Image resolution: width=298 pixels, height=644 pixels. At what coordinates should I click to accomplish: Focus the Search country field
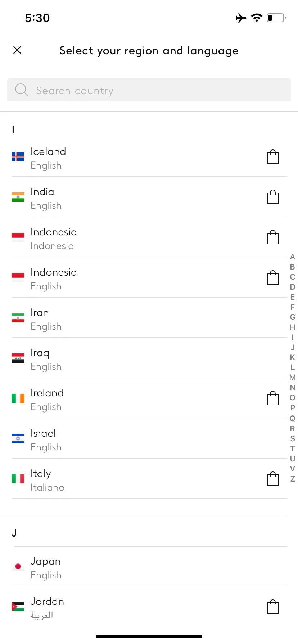149,90
